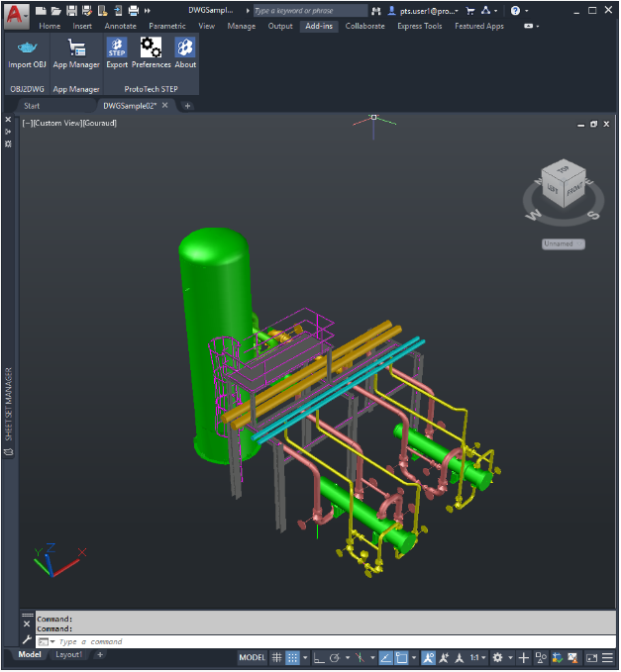
Task: Toggle the drawing grid display in status bar
Action: coord(277,658)
